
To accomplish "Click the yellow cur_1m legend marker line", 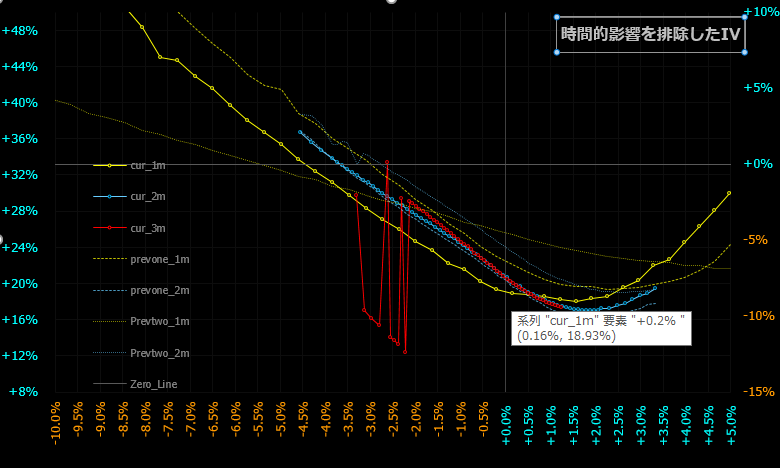I will click(110, 166).
